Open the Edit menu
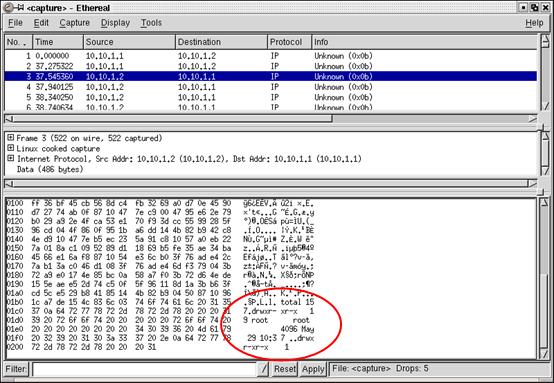This screenshot has height=383, width=554. [41, 23]
